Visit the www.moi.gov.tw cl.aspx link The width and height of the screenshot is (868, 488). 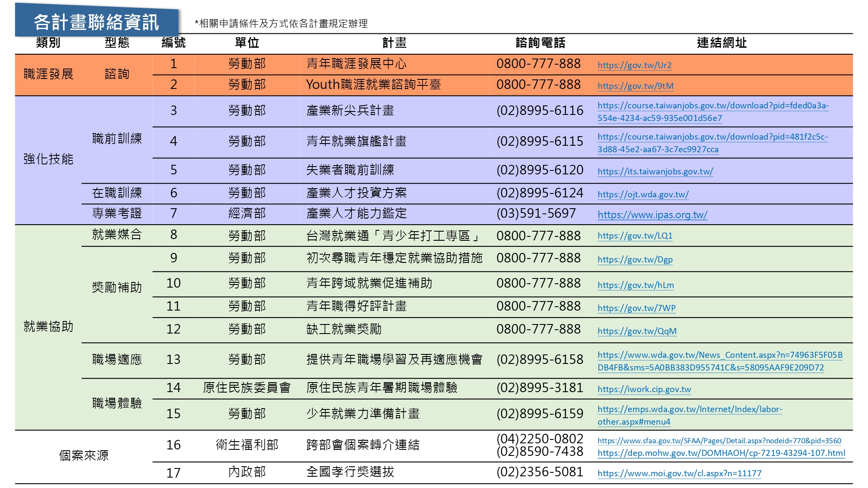pos(679,473)
